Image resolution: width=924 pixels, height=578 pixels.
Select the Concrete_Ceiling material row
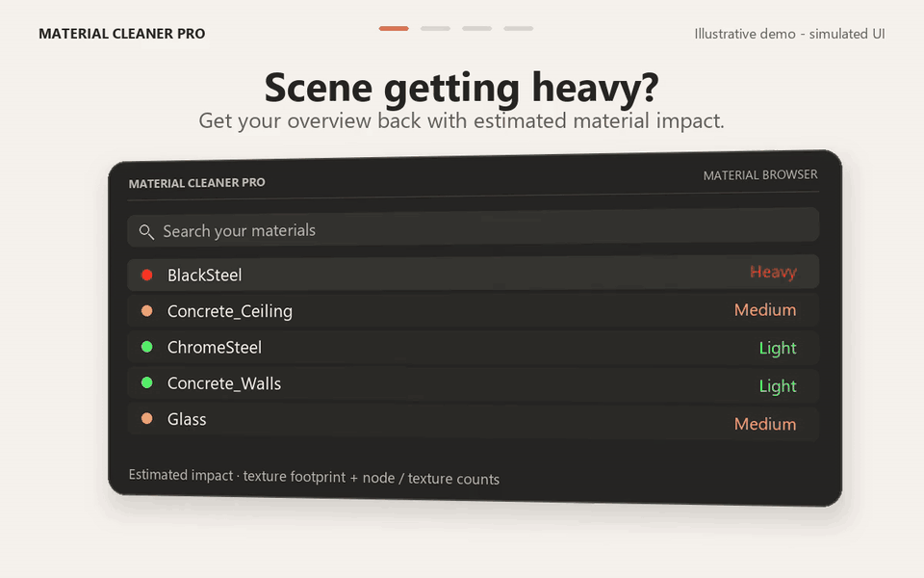pyautogui.click(x=474, y=310)
